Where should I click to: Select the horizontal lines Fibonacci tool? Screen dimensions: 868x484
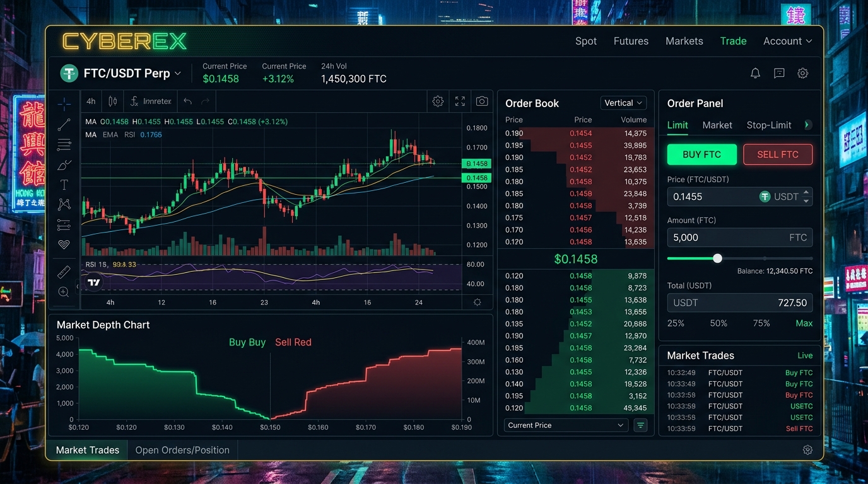pos(64,145)
